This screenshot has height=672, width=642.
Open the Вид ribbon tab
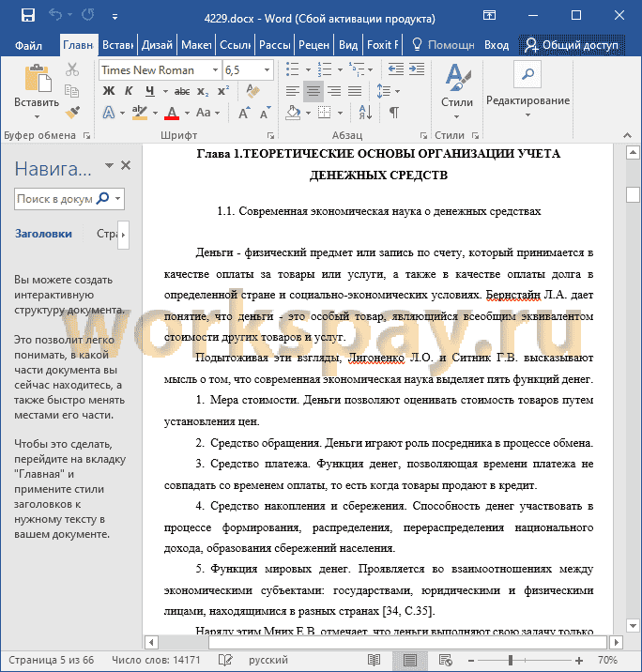(x=348, y=45)
